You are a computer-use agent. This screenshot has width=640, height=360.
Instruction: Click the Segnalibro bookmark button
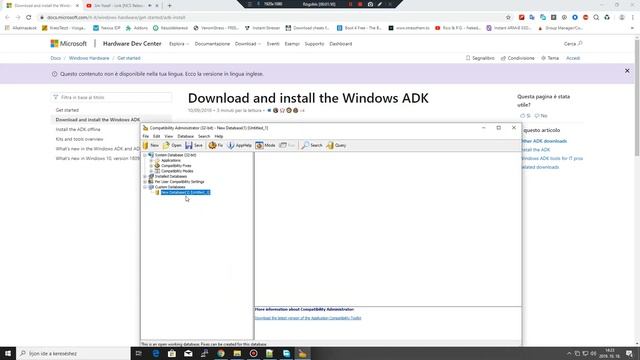click(x=480, y=58)
